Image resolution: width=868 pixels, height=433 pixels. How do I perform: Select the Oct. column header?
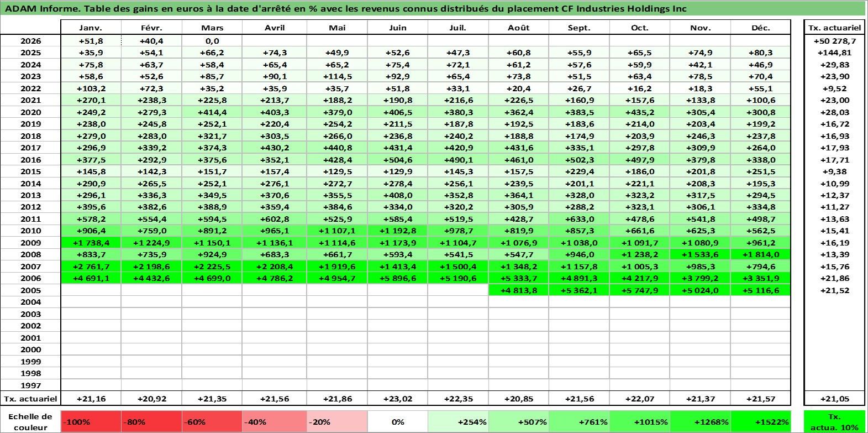coord(640,28)
